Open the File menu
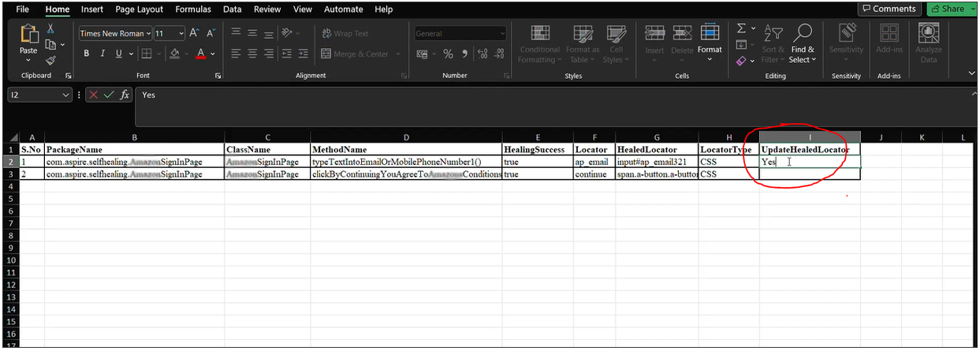This screenshot has width=980, height=351. pos(23,9)
